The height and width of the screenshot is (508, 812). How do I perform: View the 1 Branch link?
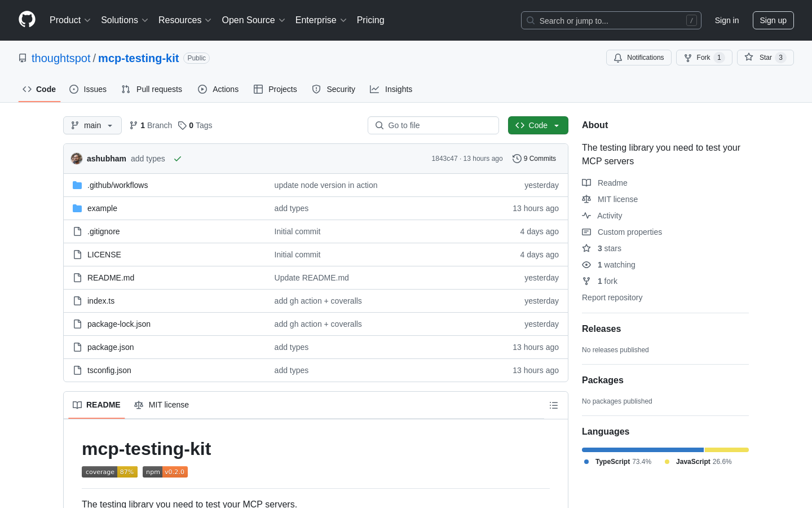[x=151, y=125]
